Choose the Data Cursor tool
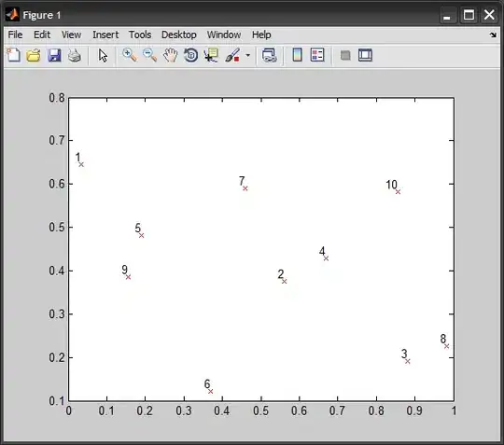The image size is (504, 445). [x=211, y=55]
